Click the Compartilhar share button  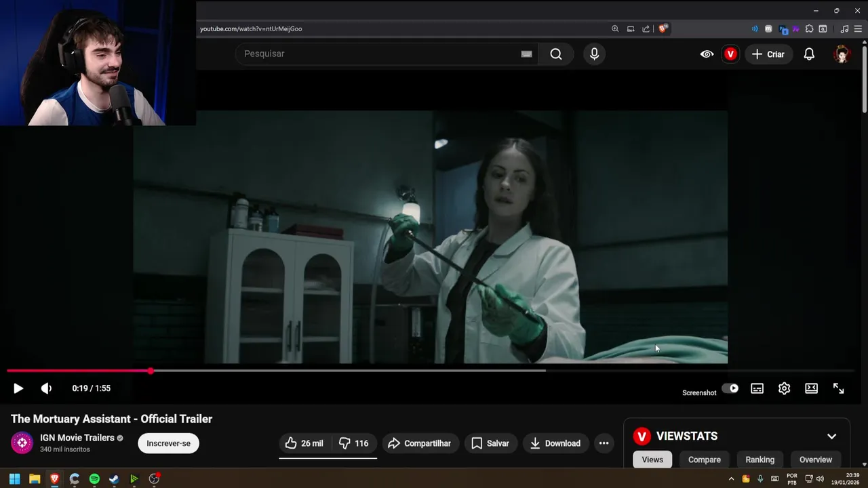(420, 443)
